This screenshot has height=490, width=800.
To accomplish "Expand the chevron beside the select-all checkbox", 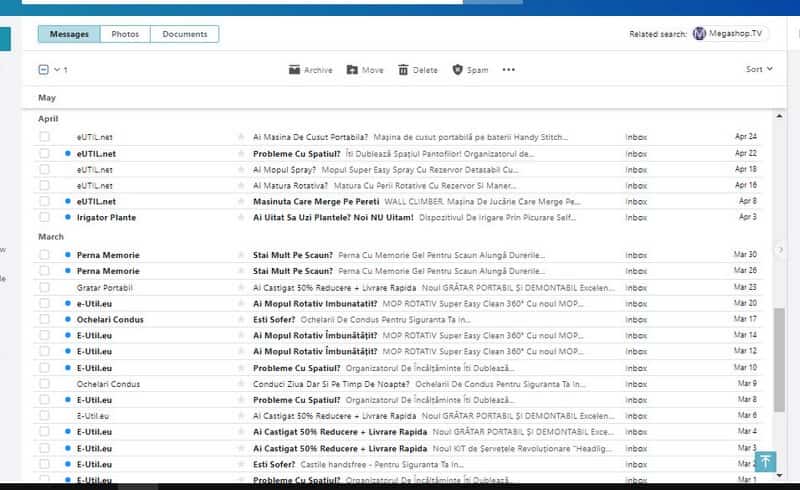I will (x=57, y=70).
